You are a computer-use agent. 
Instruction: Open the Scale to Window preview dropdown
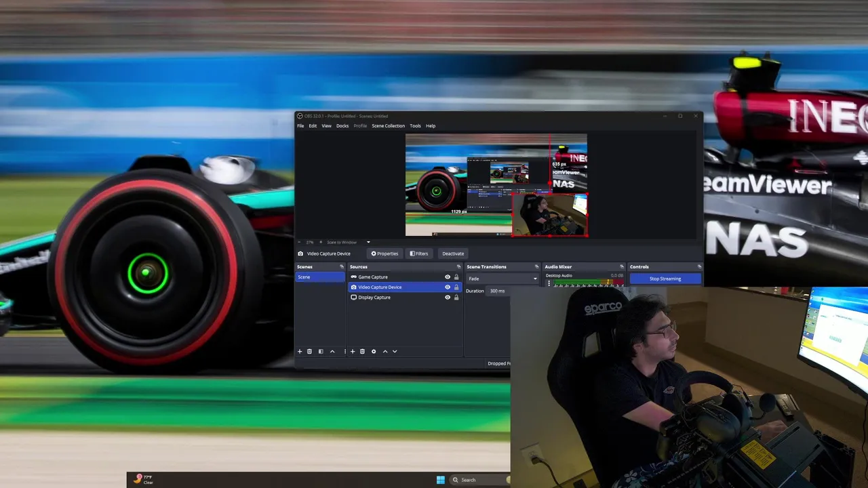click(349, 242)
